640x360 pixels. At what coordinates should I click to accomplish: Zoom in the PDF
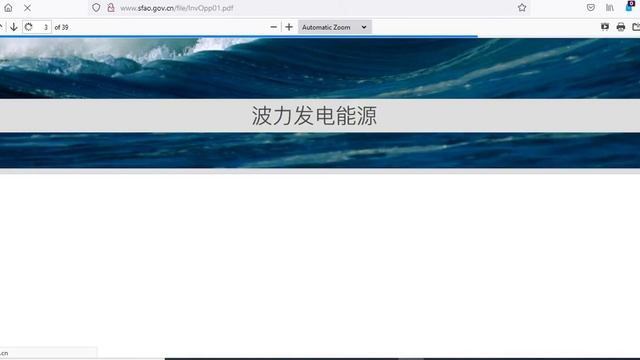coord(289,27)
